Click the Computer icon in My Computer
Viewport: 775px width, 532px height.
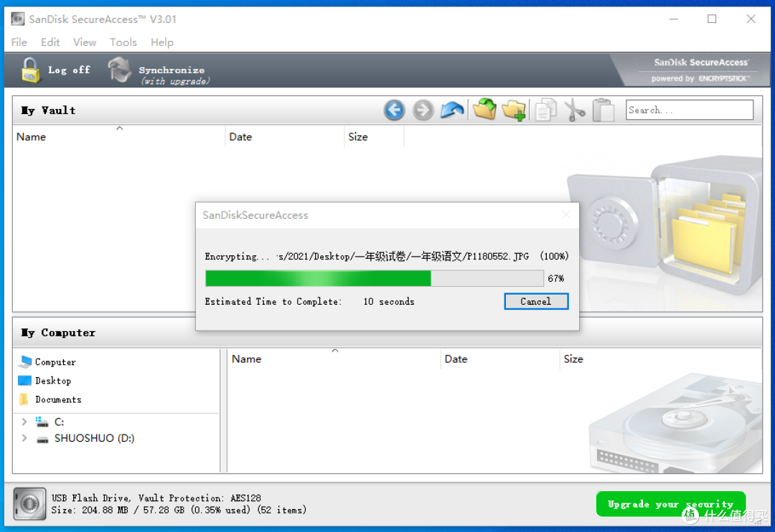25,361
